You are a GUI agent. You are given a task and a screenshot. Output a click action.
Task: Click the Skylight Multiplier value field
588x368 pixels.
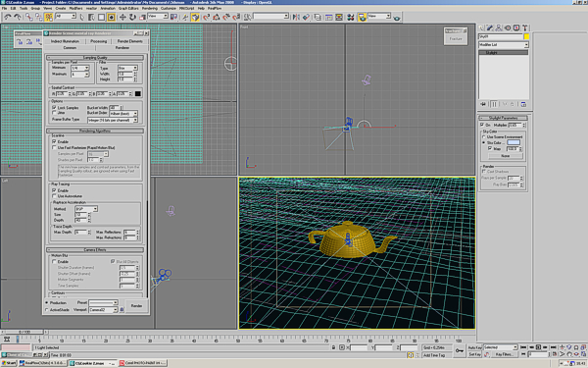[x=514, y=125]
